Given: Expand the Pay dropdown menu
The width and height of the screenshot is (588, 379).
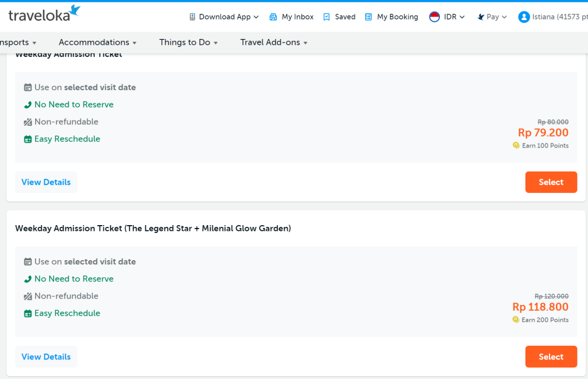Looking at the screenshot, I should pos(496,17).
